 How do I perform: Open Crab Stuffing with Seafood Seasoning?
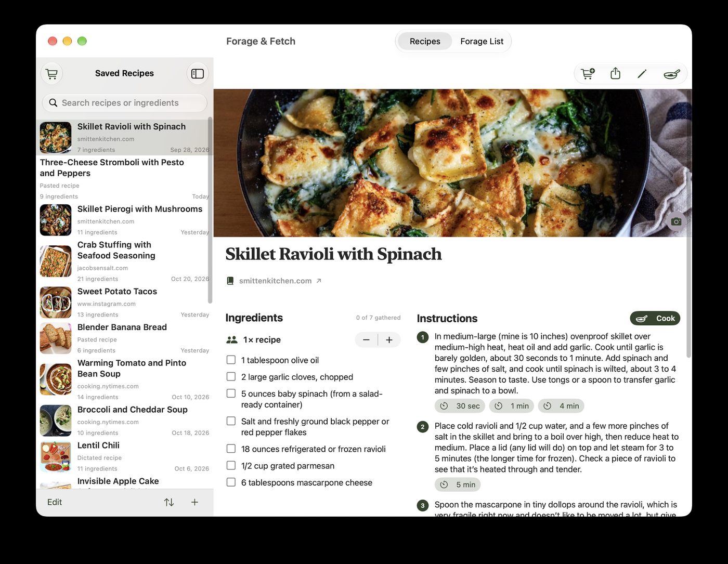pyautogui.click(x=124, y=261)
